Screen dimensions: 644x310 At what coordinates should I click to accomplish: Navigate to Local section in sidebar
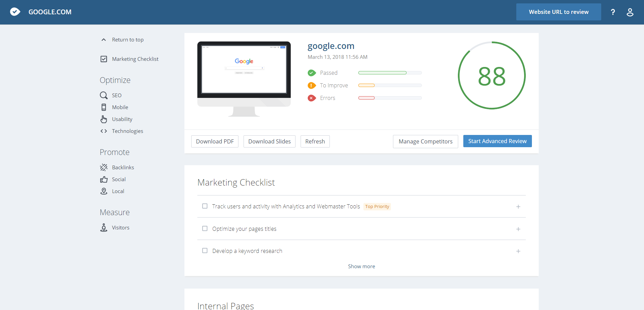point(118,191)
